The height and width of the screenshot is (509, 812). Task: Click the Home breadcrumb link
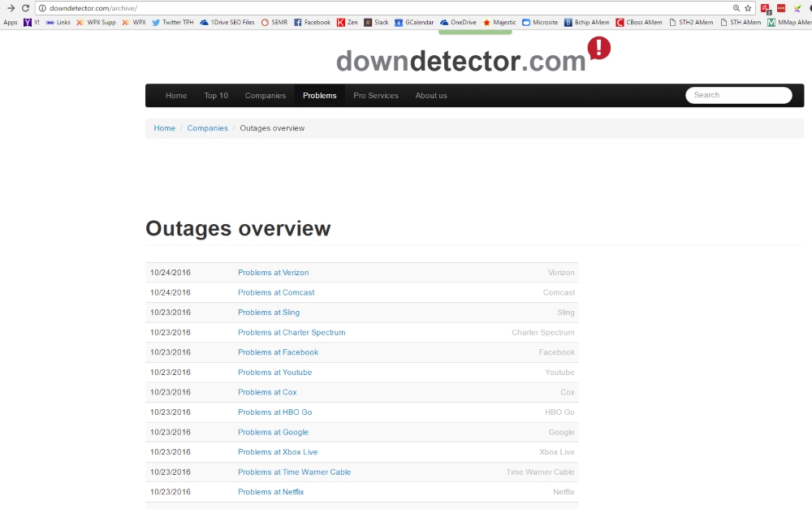pos(165,128)
